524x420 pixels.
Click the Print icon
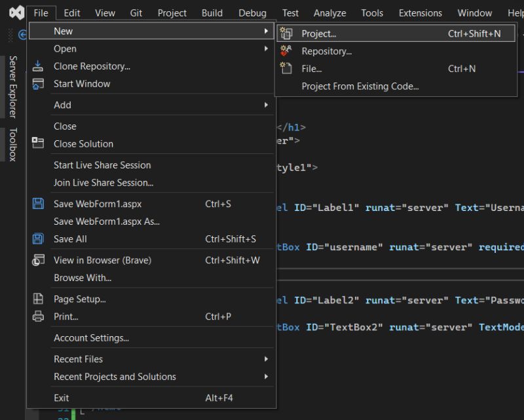(38, 316)
